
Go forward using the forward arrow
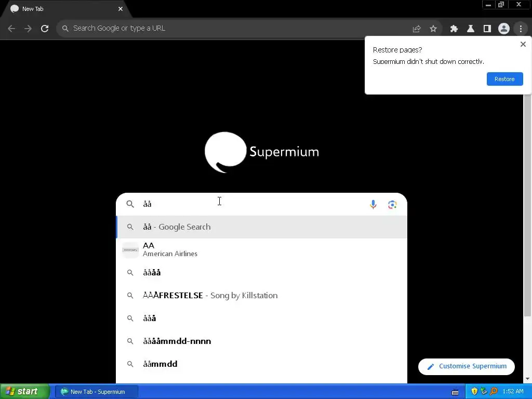click(x=28, y=29)
